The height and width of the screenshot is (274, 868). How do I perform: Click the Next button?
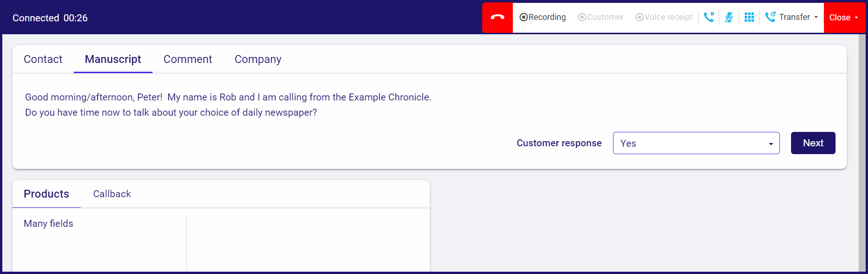coord(813,143)
